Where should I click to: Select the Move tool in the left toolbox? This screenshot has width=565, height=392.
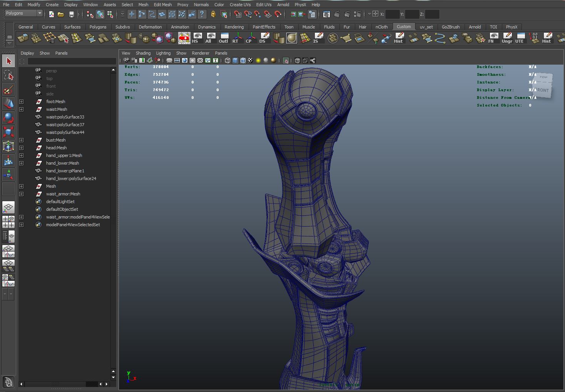8,103
